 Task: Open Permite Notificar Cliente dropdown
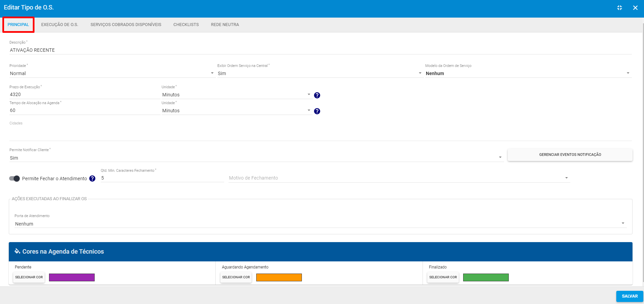[x=256, y=158]
